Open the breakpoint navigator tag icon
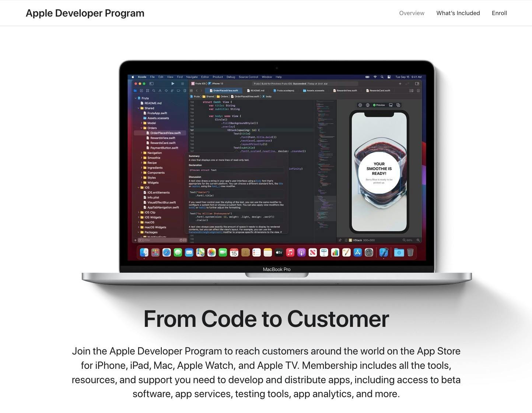532x413 pixels. [178, 91]
